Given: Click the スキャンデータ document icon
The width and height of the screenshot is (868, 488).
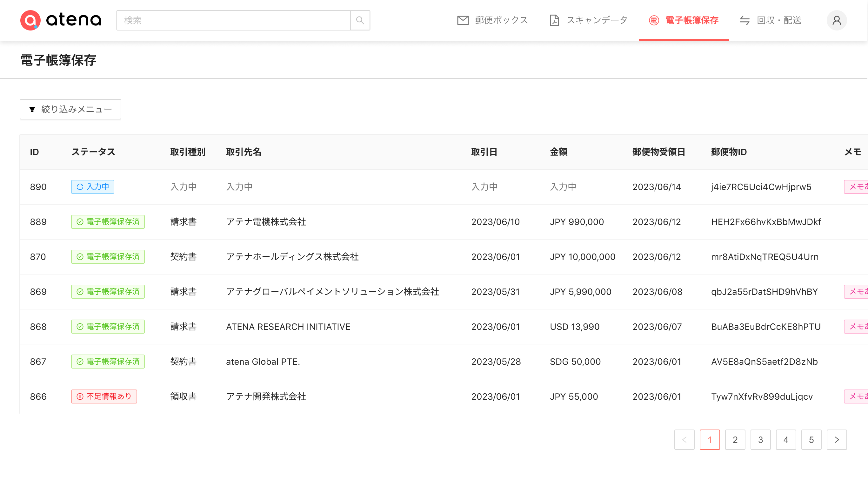Looking at the screenshot, I should point(554,20).
